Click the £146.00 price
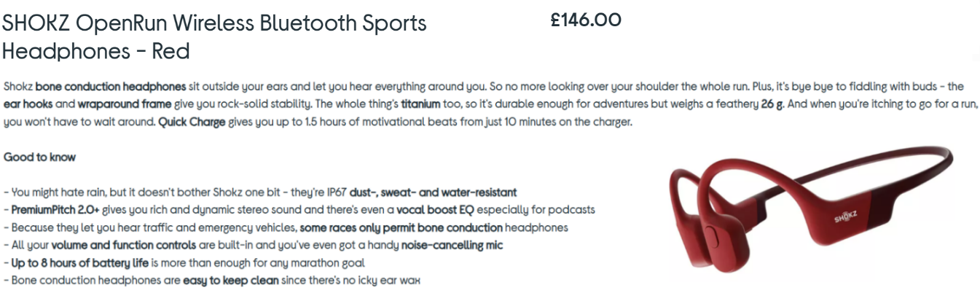Screen dimensions: 980x293 pyautogui.click(x=586, y=20)
